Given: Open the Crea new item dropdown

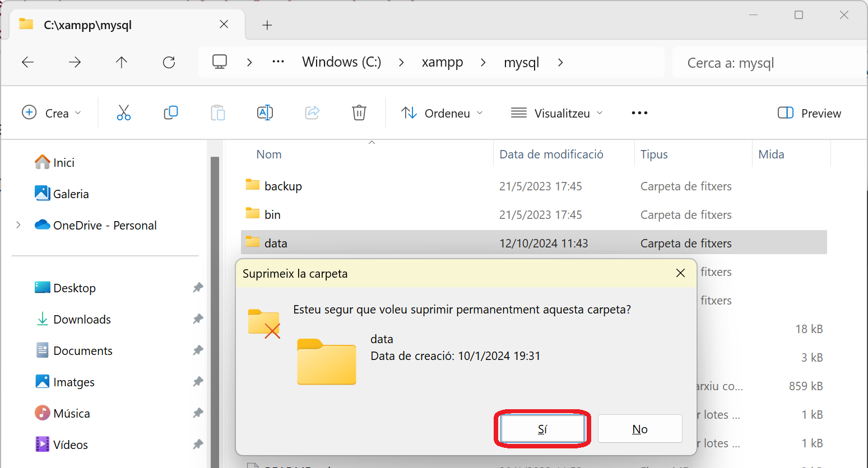Looking at the screenshot, I should pyautogui.click(x=52, y=113).
